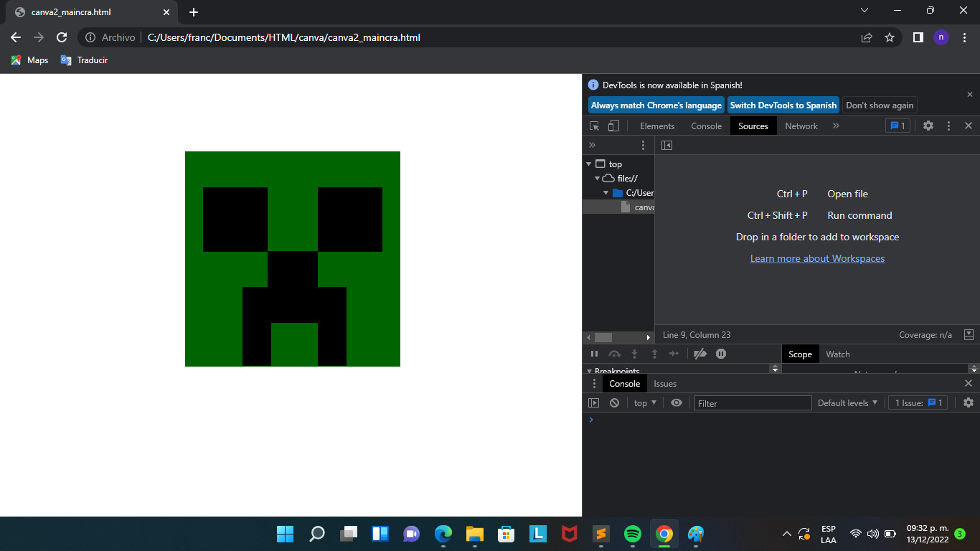Select the canva file in navigator
Image resolution: width=980 pixels, height=551 pixels.
(637, 207)
